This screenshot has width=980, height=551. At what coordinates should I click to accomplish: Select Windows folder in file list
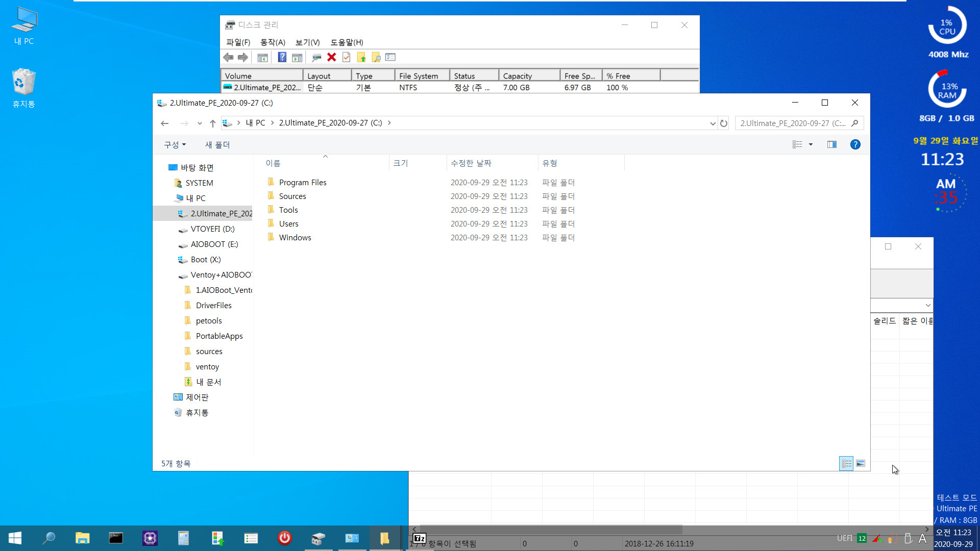coord(295,238)
